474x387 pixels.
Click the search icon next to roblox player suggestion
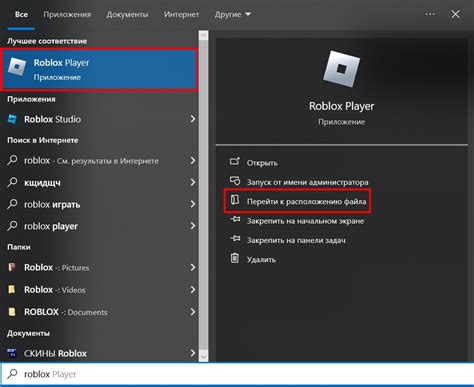pyautogui.click(x=12, y=226)
